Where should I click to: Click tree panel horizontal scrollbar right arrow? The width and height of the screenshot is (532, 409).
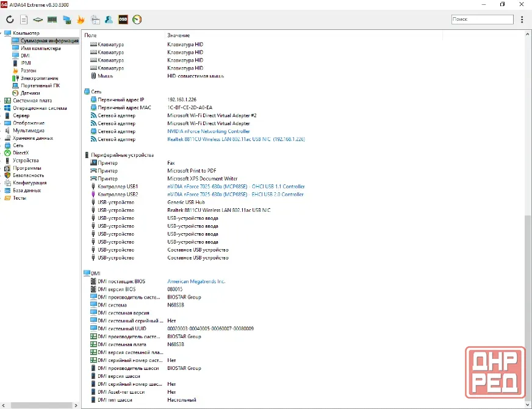click(76, 405)
